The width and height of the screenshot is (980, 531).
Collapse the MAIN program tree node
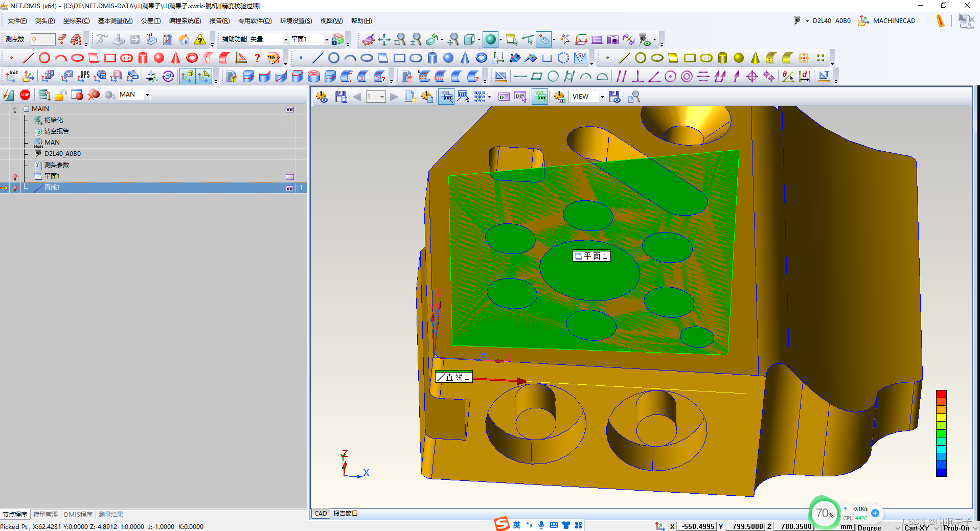click(x=26, y=109)
